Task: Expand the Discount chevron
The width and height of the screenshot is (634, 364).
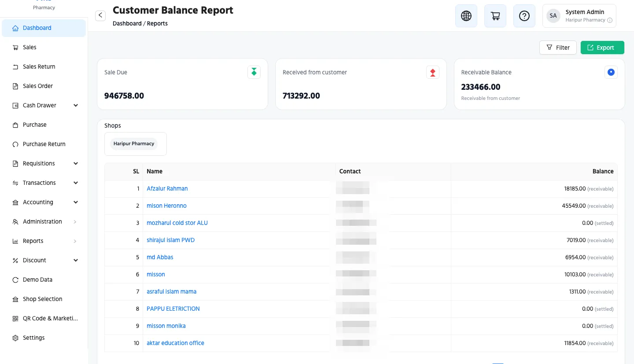Action: point(76,261)
